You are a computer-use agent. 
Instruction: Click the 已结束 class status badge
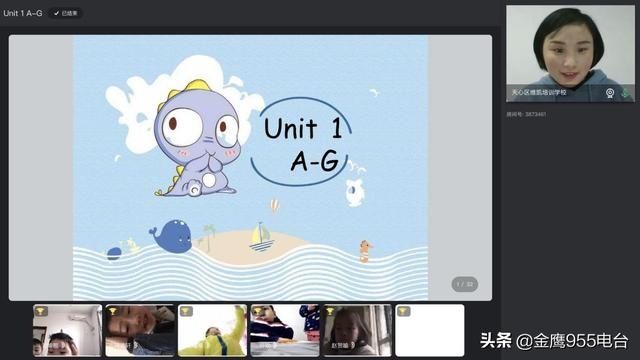(x=65, y=13)
